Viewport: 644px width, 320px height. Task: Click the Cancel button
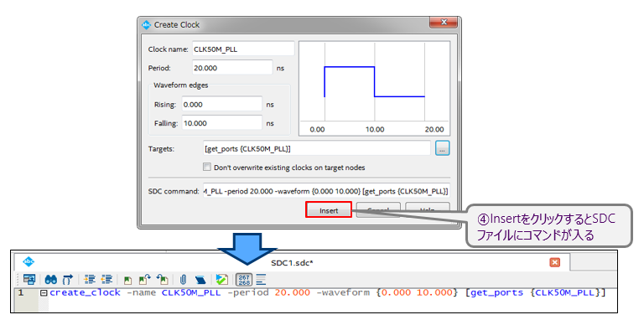(x=378, y=209)
